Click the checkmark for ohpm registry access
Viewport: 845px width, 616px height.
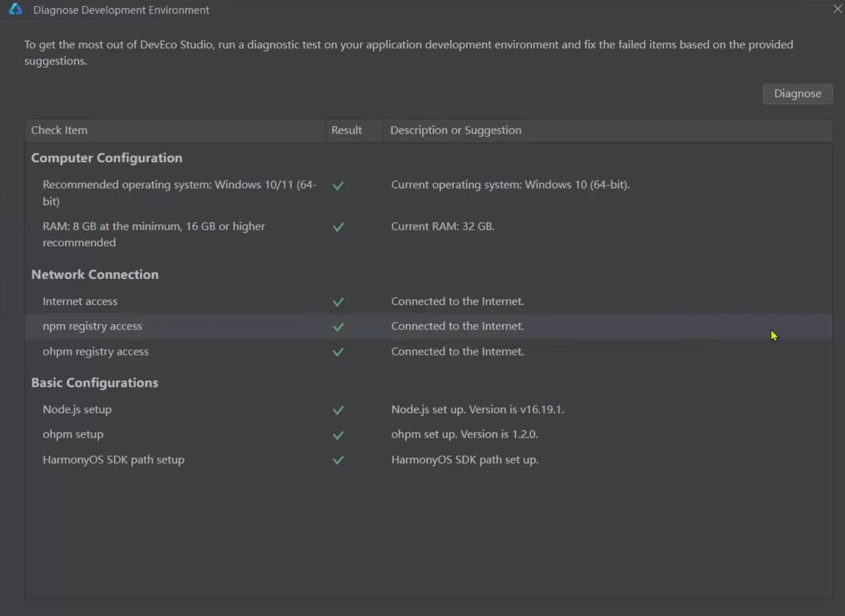[338, 352]
